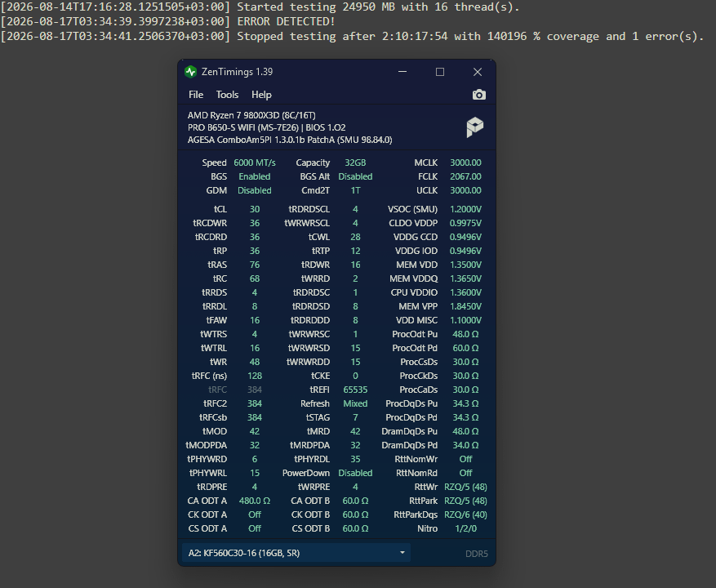Click the camera screenshot icon in ZenTimings
716x588 pixels.
tap(478, 95)
